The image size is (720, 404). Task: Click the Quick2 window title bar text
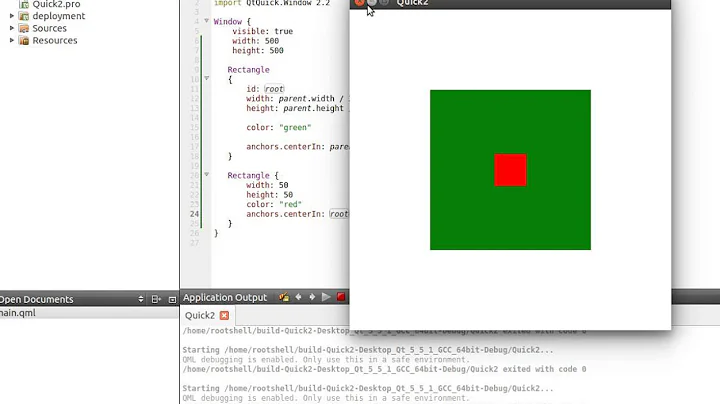[x=412, y=3]
